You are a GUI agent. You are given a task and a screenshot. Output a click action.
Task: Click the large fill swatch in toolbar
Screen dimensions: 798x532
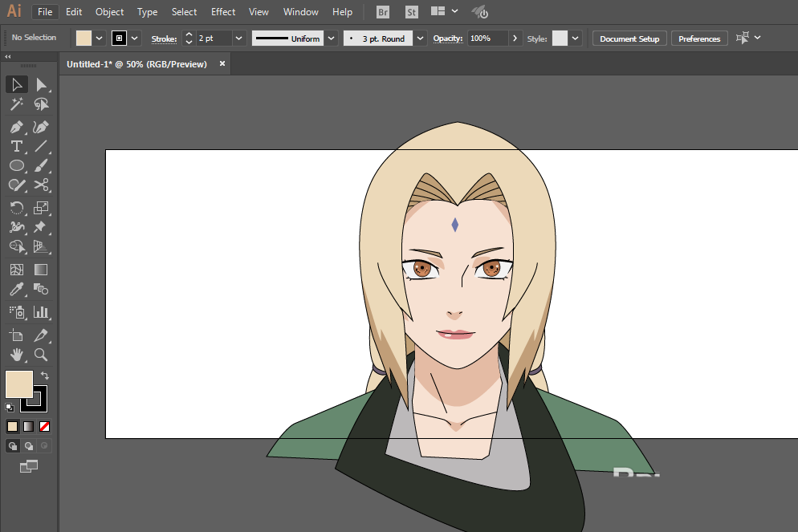(x=18, y=384)
